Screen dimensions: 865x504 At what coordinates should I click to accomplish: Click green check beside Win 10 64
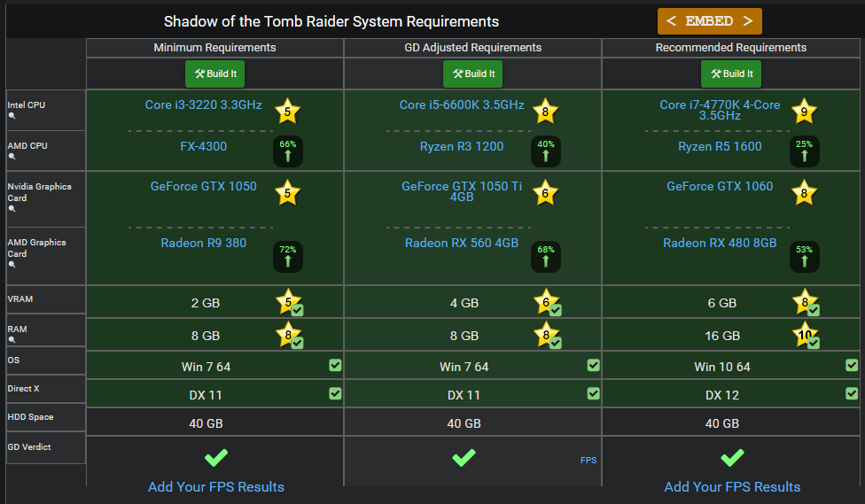coord(851,365)
